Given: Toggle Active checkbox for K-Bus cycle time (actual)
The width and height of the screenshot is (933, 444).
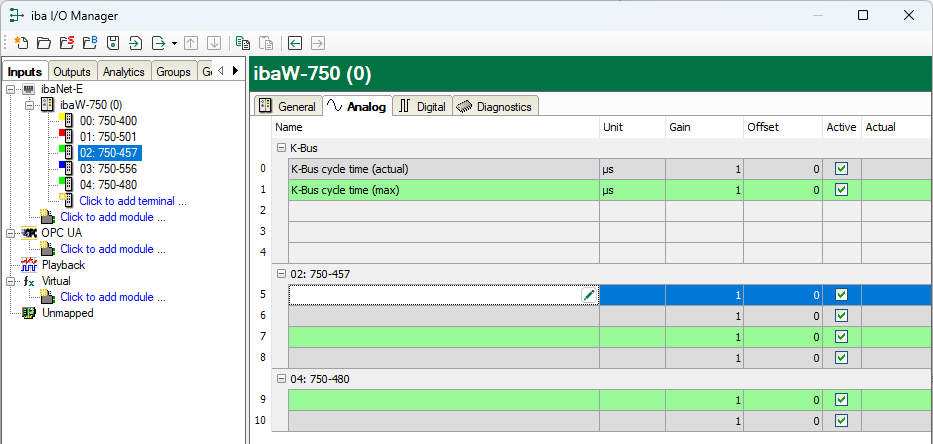Looking at the screenshot, I should pyautogui.click(x=841, y=169).
